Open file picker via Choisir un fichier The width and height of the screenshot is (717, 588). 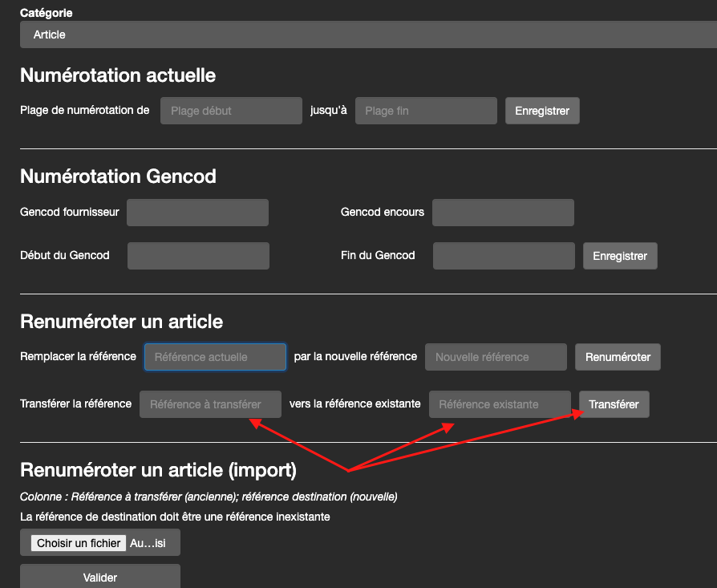click(x=79, y=543)
